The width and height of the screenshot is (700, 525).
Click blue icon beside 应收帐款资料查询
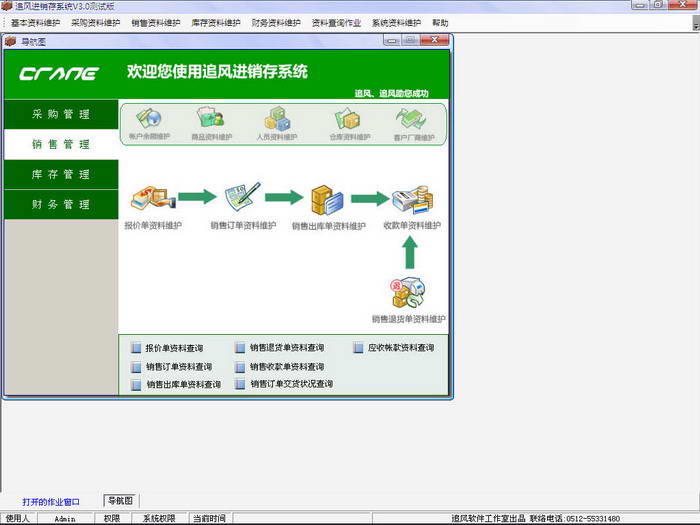click(x=358, y=347)
